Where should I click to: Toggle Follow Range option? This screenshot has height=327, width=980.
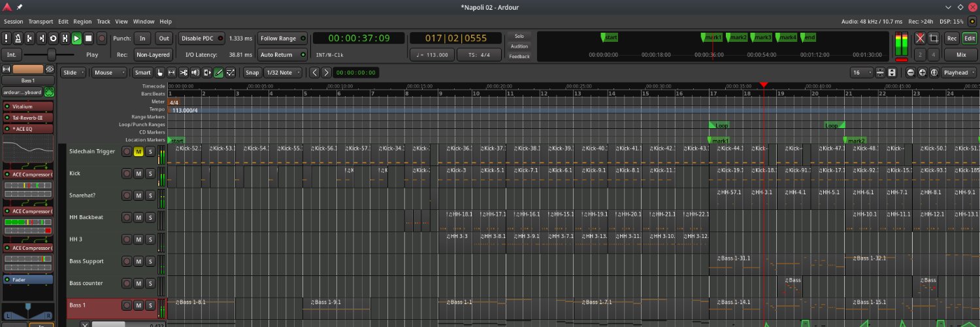pyautogui.click(x=283, y=39)
